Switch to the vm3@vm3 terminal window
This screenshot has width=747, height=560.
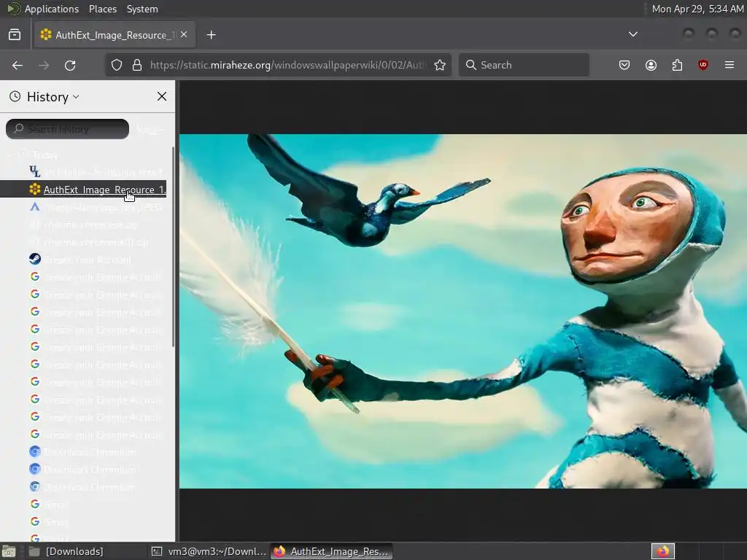[x=209, y=551]
